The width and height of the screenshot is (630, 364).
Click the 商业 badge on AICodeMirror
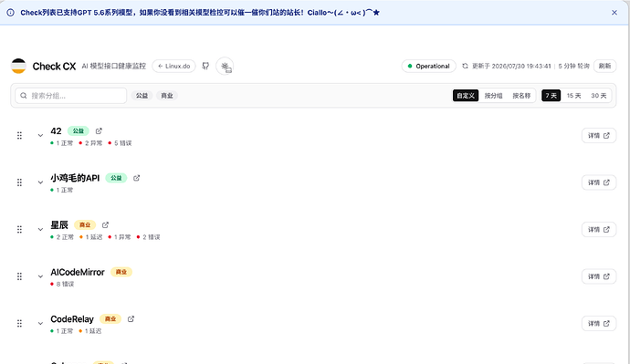121,272
